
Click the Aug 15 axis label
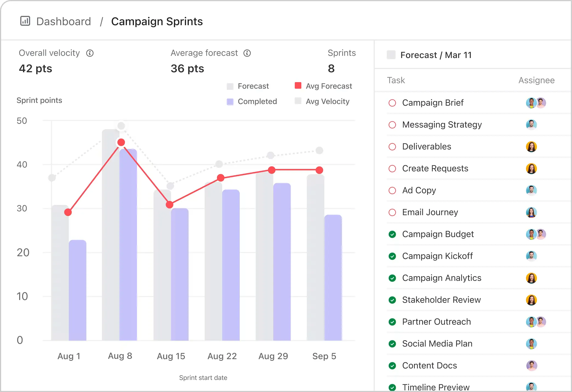pos(171,356)
